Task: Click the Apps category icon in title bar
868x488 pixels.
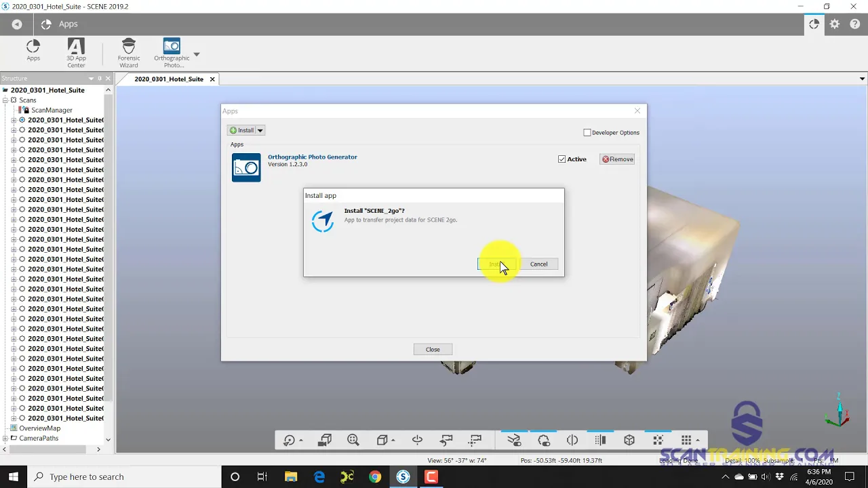Action: (46, 24)
